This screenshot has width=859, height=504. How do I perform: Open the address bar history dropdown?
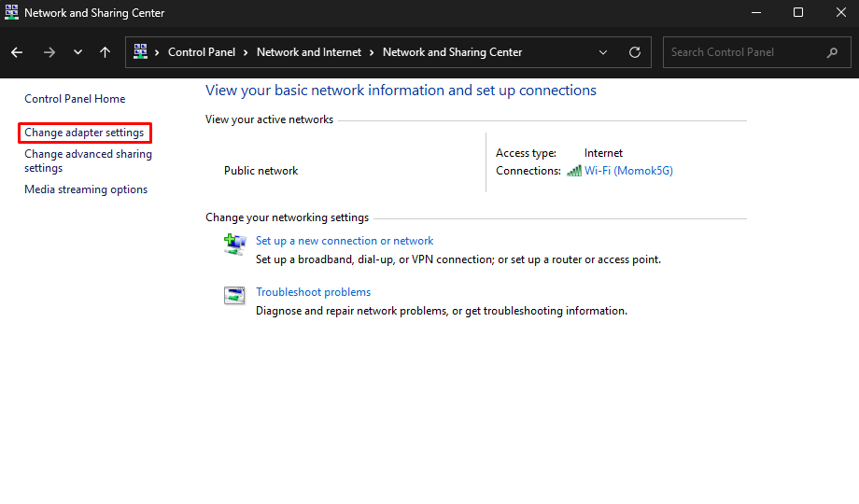pyautogui.click(x=603, y=52)
